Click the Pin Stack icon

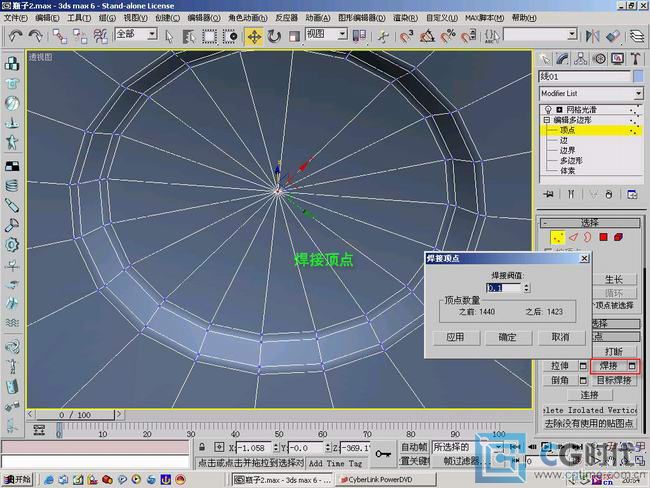coord(549,194)
